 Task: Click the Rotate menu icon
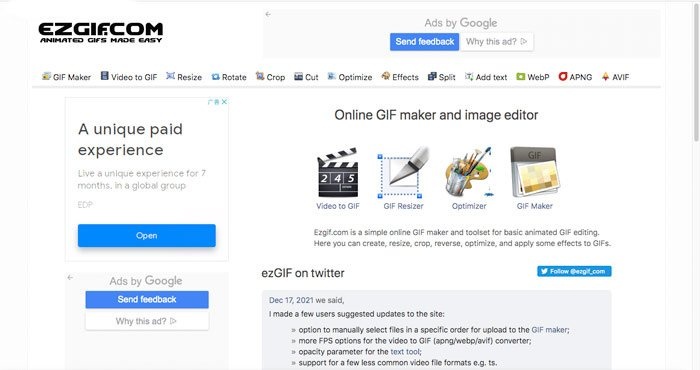click(216, 77)
